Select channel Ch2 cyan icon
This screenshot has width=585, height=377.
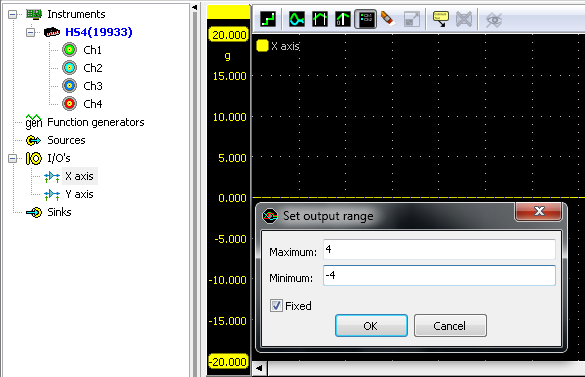(69, 68)
